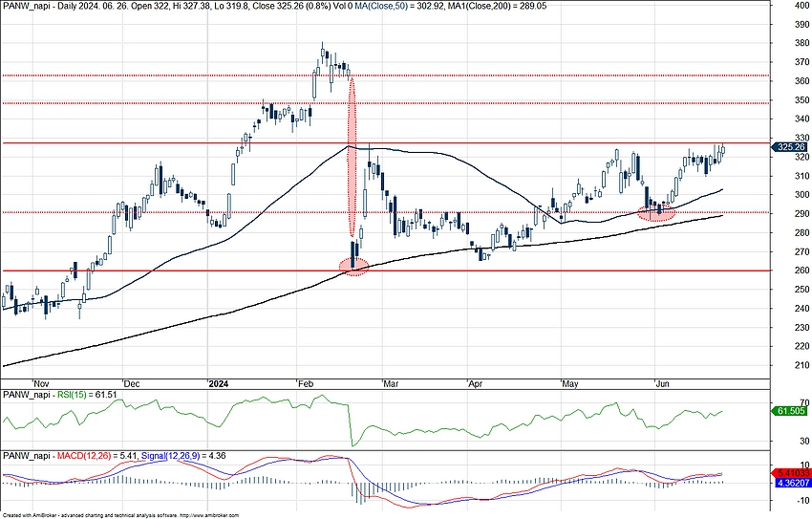Click the Jun label on the date axis

tap(662, 384)
